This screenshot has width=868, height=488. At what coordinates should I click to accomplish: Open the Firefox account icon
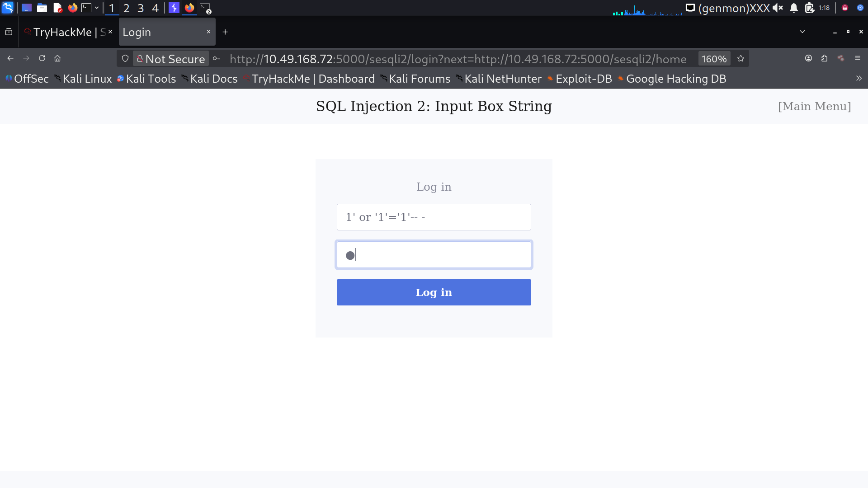pyautogui.click(x=809, y=58)
